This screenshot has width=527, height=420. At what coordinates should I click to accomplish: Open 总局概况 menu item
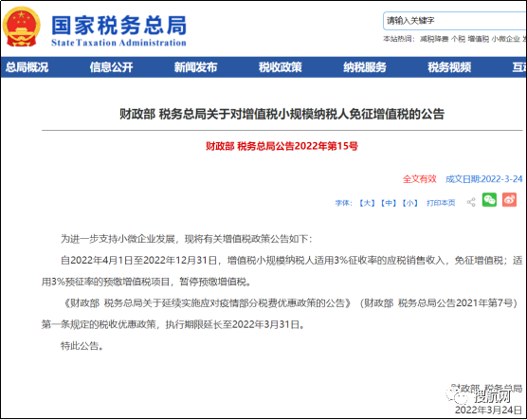pos(27,67)
